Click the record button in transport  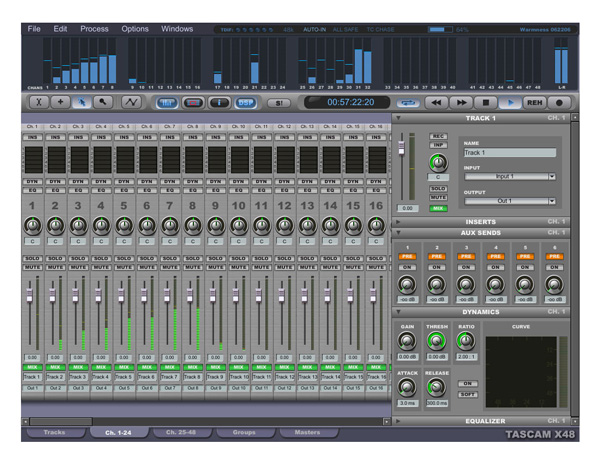[x=559, y=103]
